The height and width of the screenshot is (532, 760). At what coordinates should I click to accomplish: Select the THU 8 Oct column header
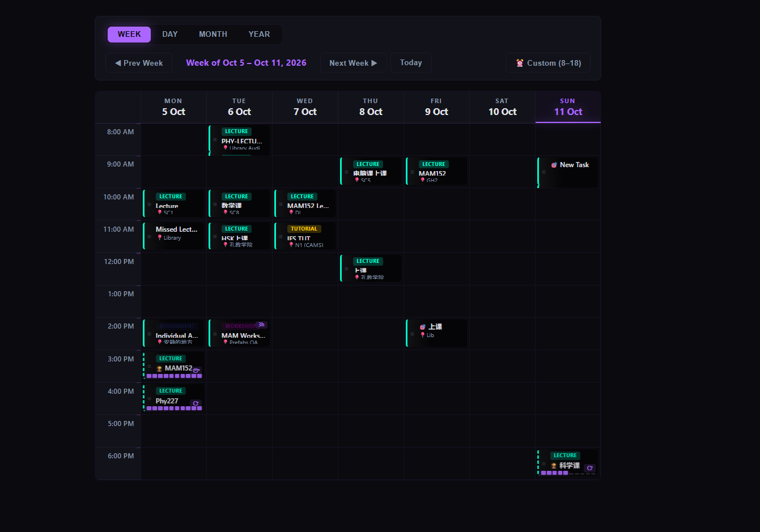click(371, 107)
